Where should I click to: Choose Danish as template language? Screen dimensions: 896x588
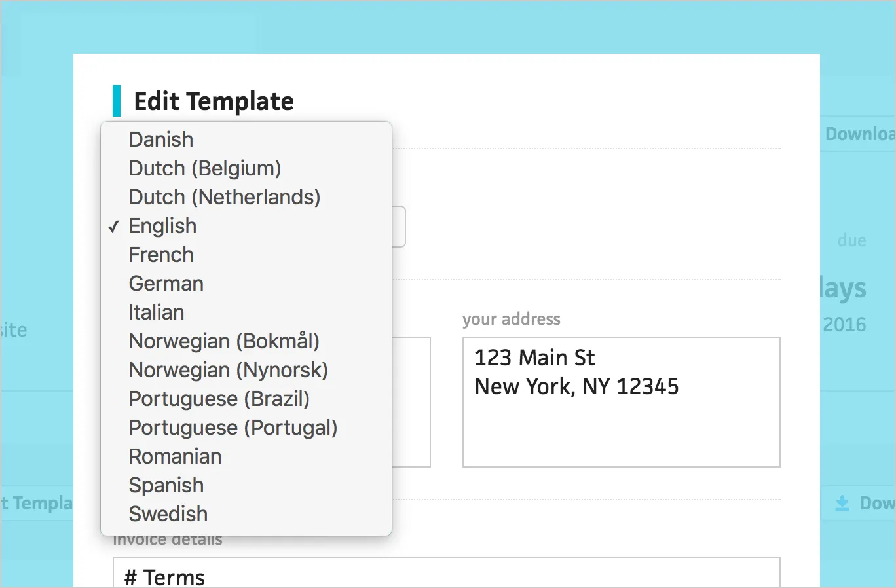click(160, 139)
